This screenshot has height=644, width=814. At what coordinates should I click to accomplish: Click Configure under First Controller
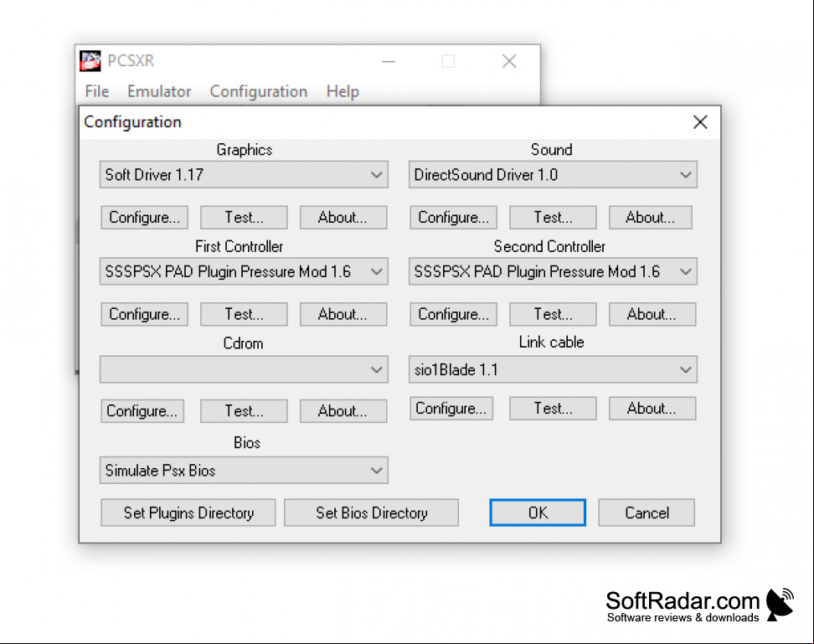click(x=144, y=315)
